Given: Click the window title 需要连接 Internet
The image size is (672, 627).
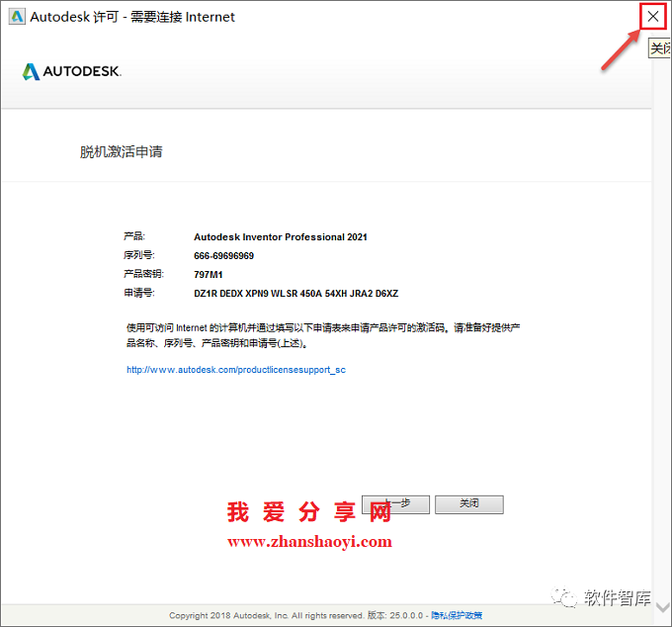Looking at the screenshot, I should click(x=183, y=17).
